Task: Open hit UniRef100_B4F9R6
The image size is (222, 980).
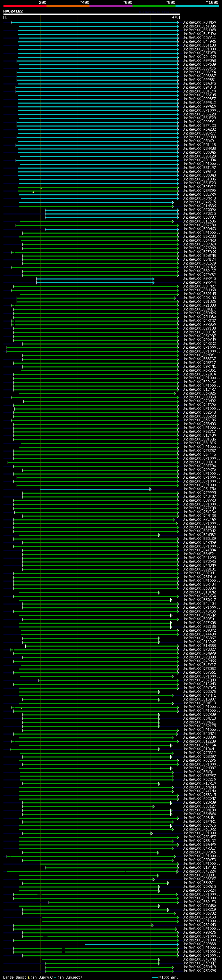Action: [199, 42]
